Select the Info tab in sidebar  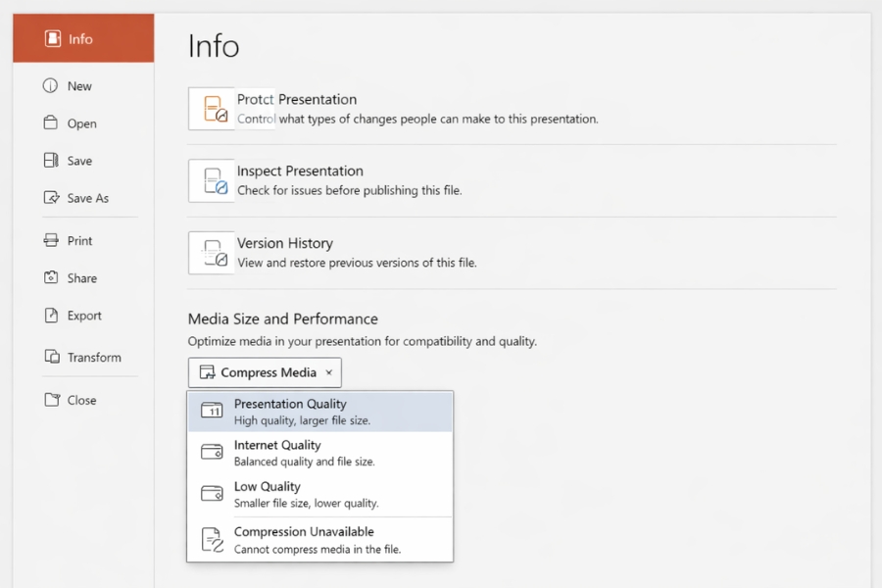(82, 39)
